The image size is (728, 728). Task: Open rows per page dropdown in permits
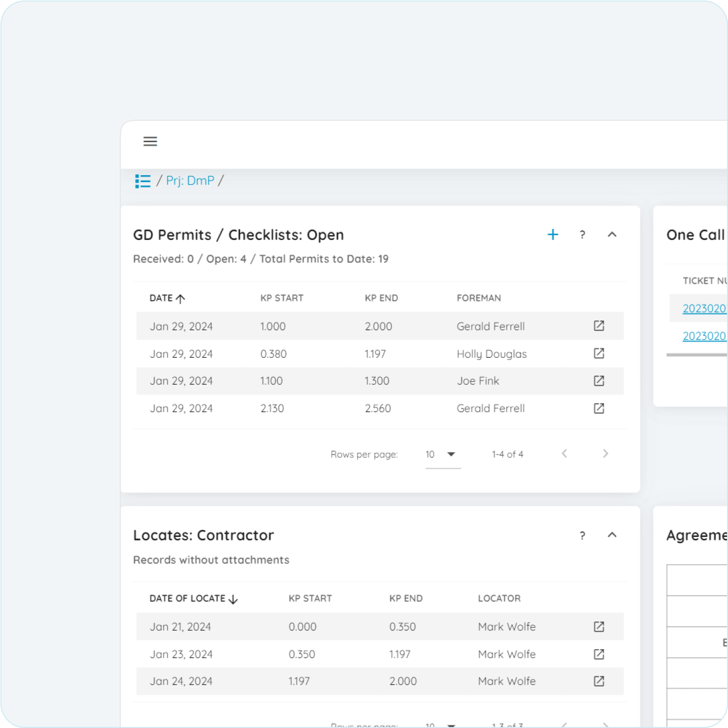pyautogui.click(x=442, y=455)
